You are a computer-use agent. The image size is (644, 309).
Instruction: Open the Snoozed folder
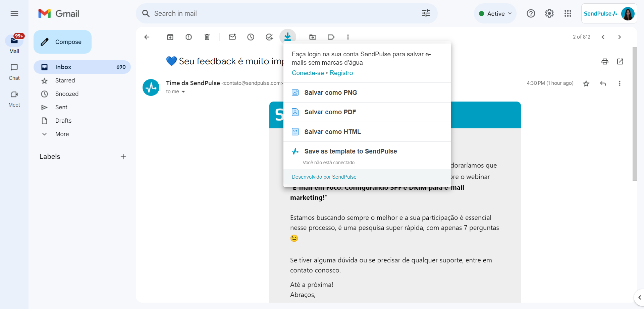(82, 94)
